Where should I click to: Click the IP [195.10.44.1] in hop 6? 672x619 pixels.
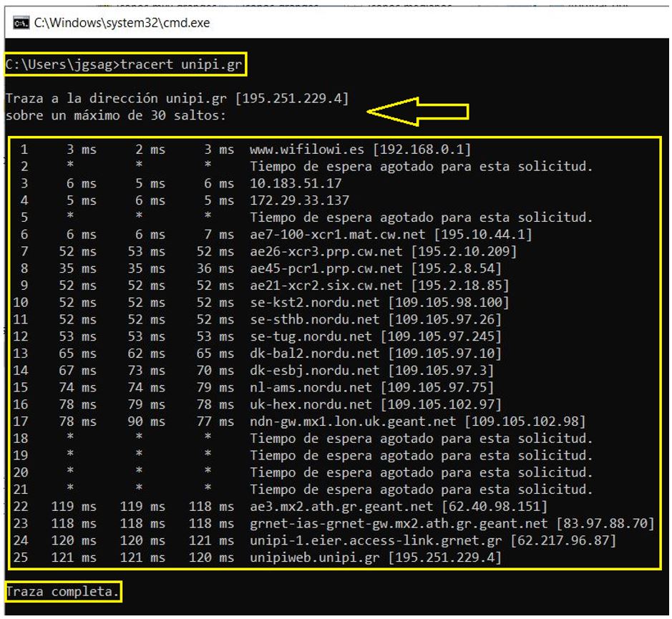coord(483,235)
